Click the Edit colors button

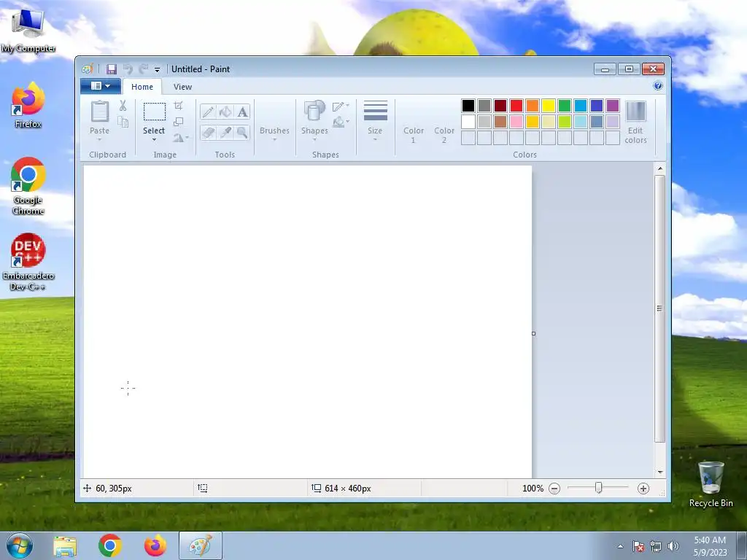click(635, 122)
